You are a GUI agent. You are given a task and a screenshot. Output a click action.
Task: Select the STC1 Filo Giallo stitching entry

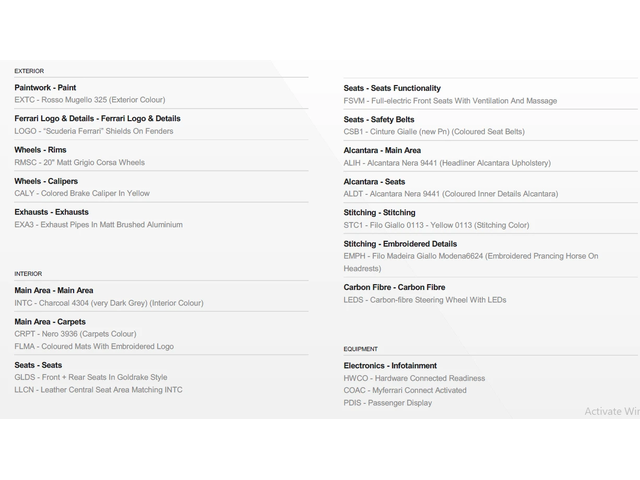436,225
